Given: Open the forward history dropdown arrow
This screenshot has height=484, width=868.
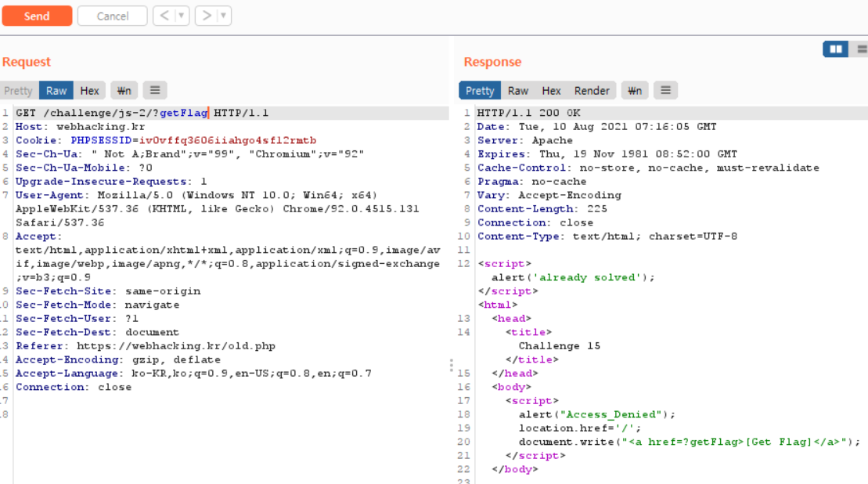Looking at the screenshot, I should [x=224, y=16].
